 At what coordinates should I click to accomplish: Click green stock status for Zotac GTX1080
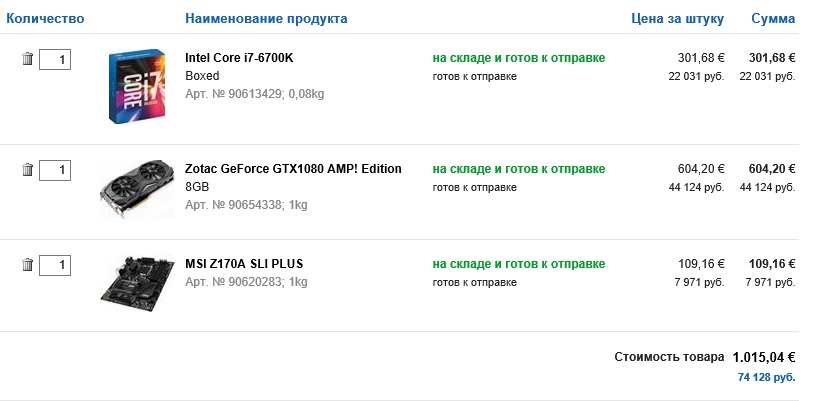[x=518, y=169]
